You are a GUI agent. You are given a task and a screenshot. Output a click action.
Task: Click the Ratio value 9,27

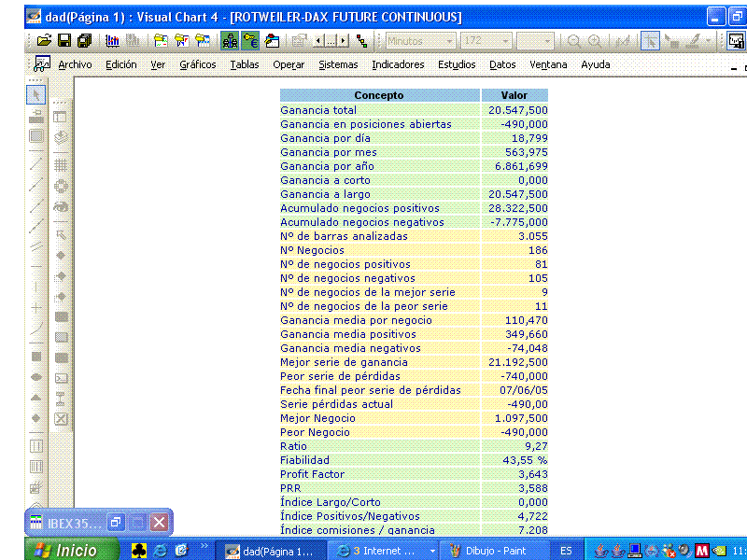tap(536, 446)
